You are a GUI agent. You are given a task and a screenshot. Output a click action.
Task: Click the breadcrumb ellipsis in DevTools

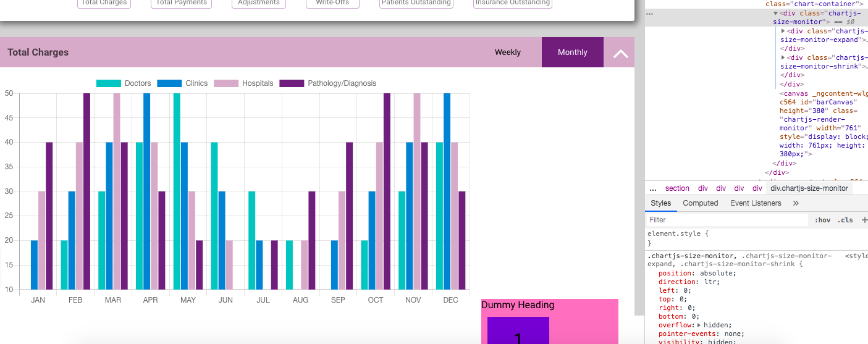tap(653, 188)
